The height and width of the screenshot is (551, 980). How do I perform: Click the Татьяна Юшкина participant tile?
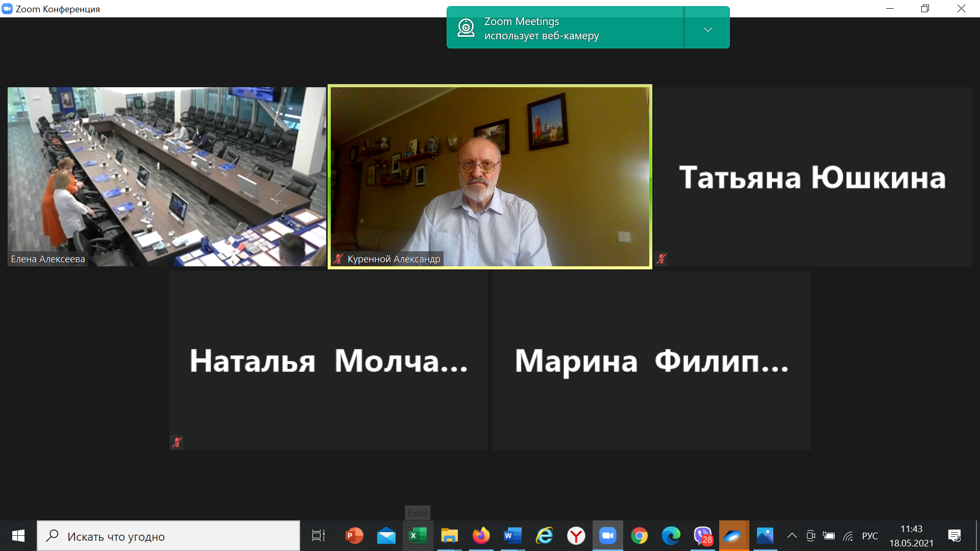click(x=813, y=177)
